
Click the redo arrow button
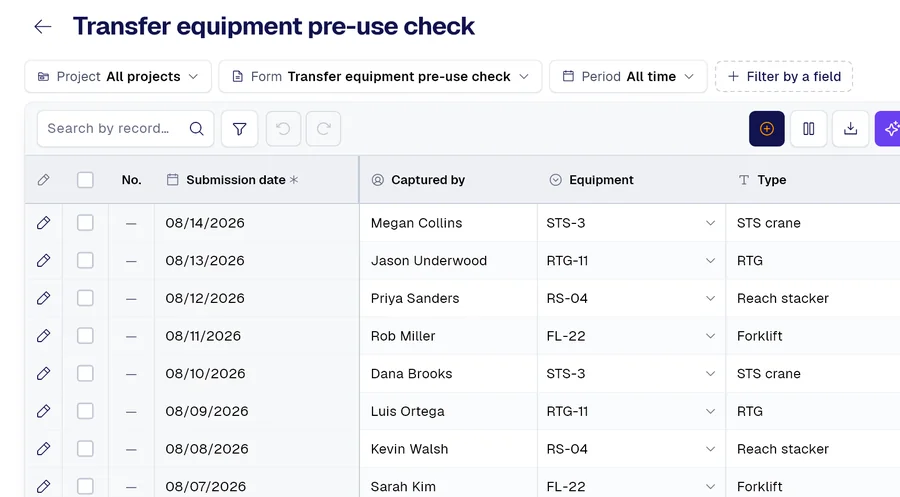point(323,129)
